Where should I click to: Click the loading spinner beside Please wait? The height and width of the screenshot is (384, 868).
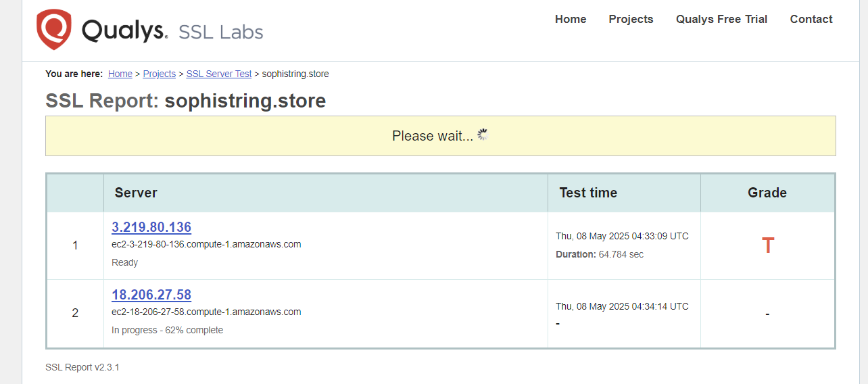tap(483, 135)
